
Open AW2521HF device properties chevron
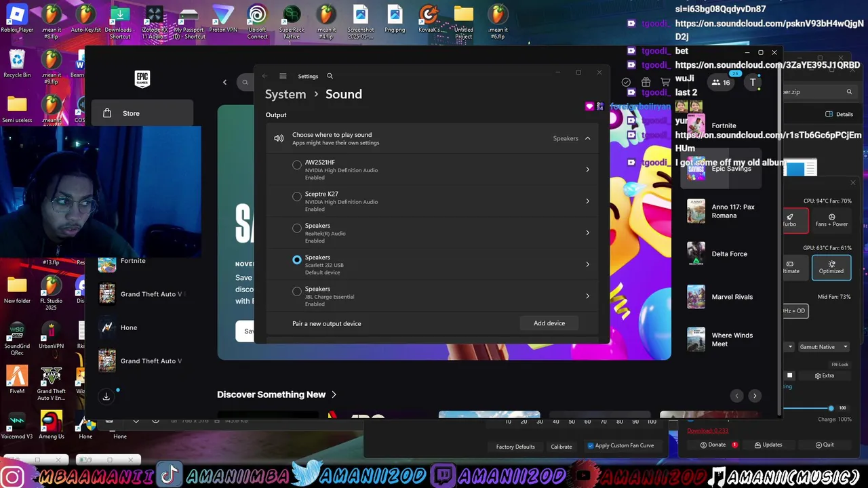tap(587, 169)
